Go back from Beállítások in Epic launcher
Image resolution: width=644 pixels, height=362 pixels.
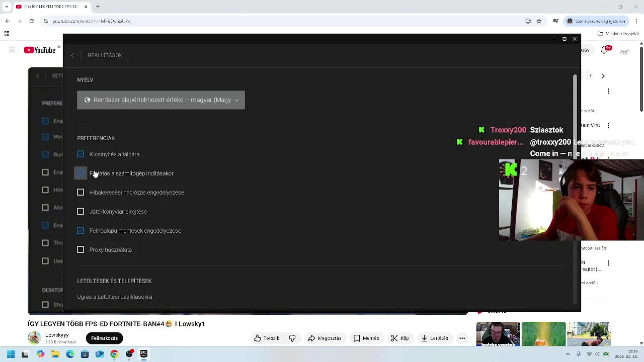[x=72, y=55]
